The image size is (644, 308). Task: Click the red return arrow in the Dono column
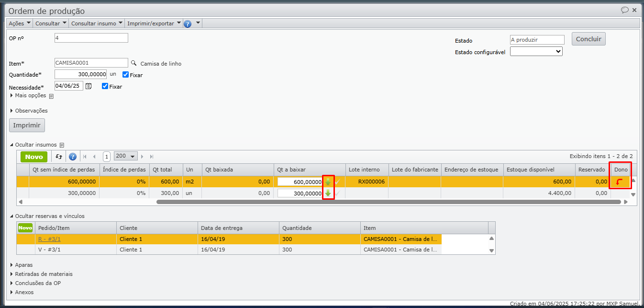point(620,182)
